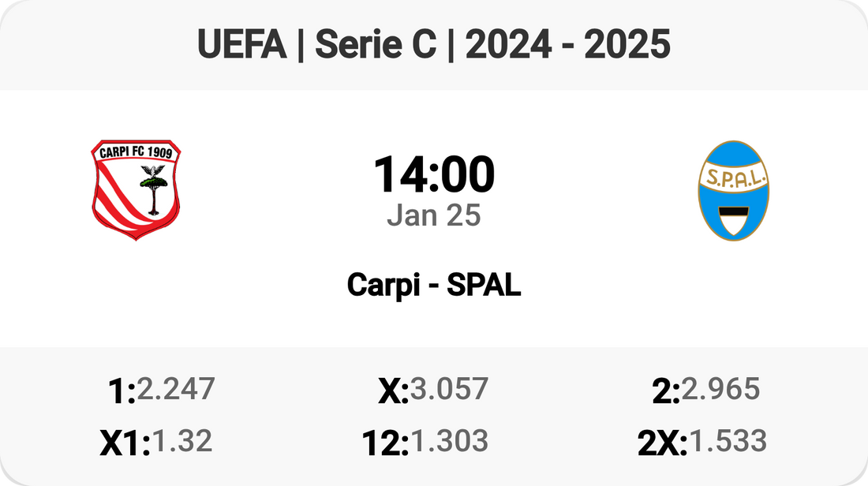
Task: Click the 2024 - 2025 season text
Action: (568, 45)
